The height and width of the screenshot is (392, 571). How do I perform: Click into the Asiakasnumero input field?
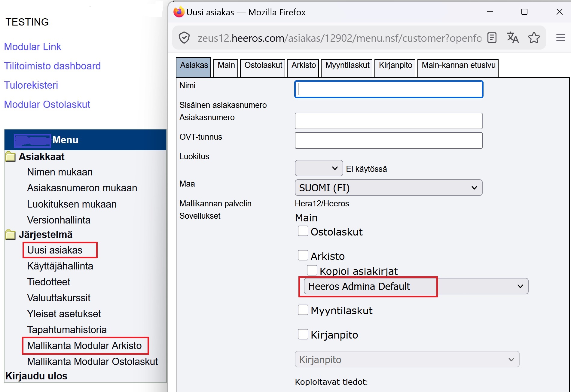[x=389, y=121]
